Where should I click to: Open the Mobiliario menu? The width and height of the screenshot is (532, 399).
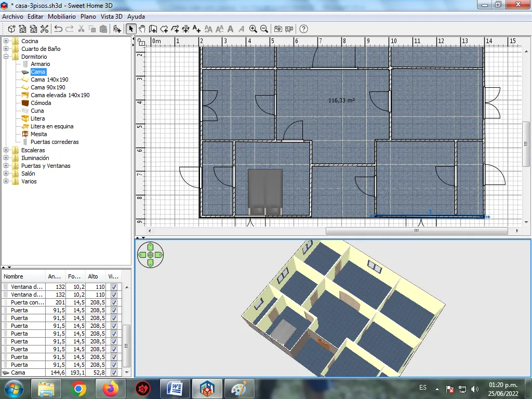pos(62,17)
